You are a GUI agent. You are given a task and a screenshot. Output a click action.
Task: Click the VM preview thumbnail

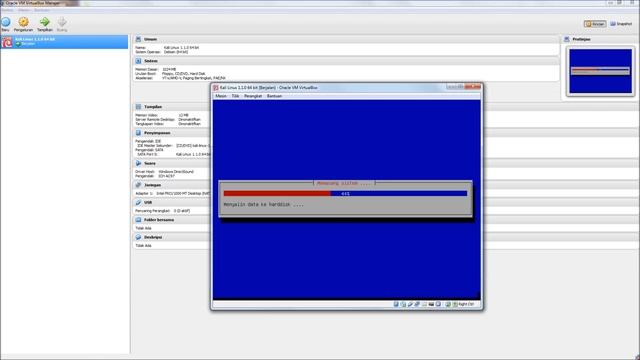tap(600, 71)
